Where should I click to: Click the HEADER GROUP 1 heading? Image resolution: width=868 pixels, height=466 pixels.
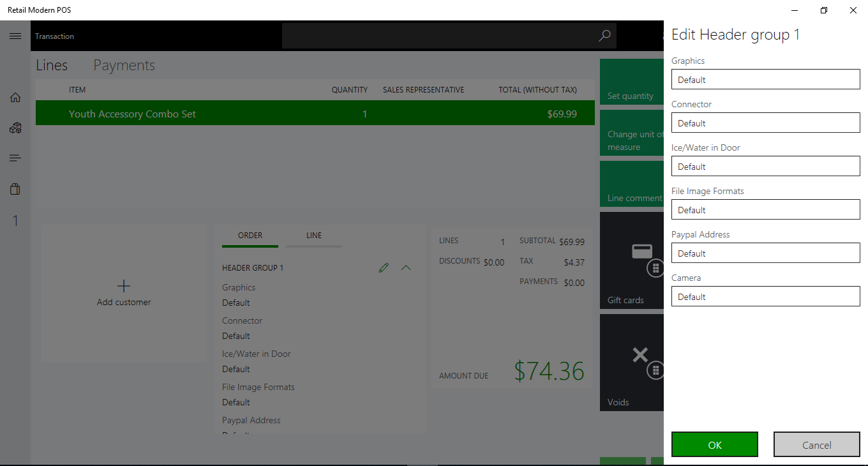click(253, 268)
